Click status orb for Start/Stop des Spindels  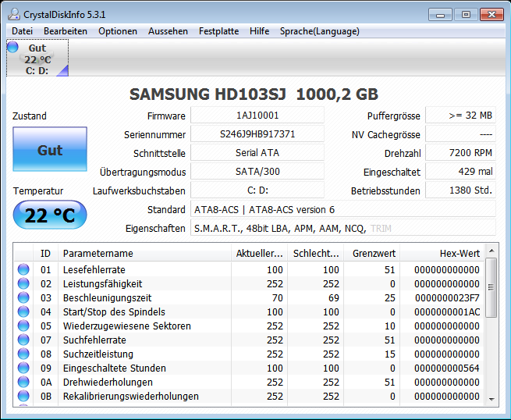coord(23,311)
